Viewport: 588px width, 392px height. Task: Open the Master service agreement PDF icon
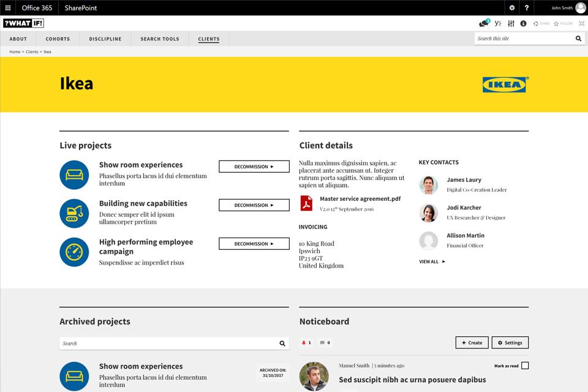pos(306,203)
